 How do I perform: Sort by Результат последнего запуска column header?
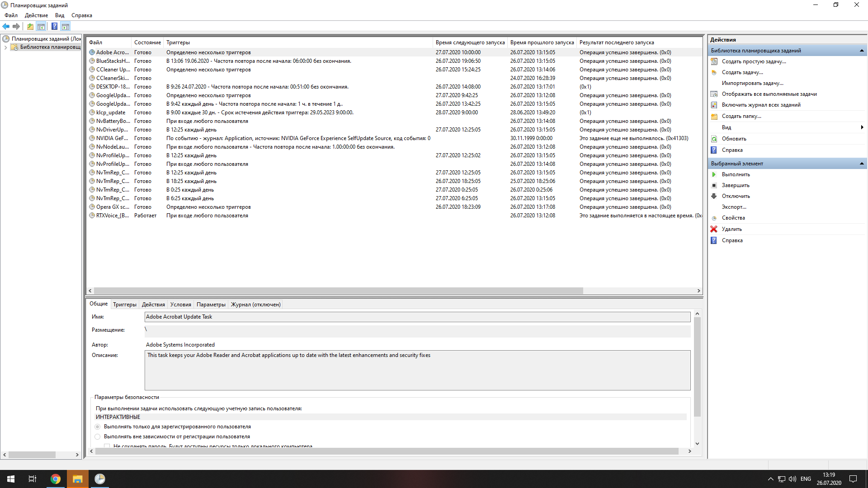coord(640,42)
